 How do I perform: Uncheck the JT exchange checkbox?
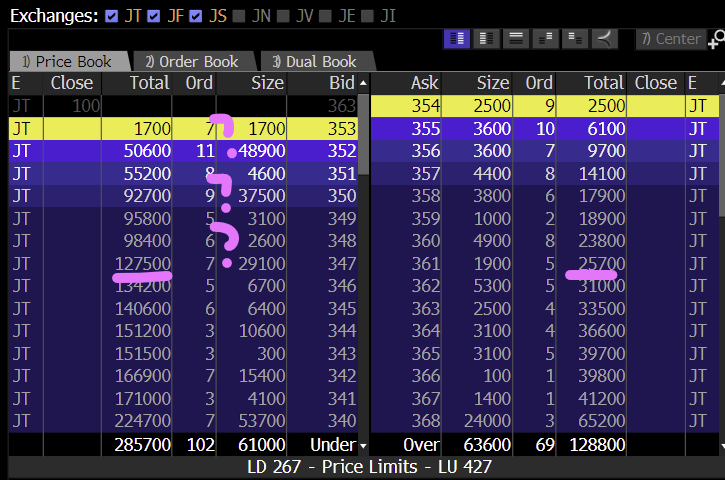[x=111, y=16]
